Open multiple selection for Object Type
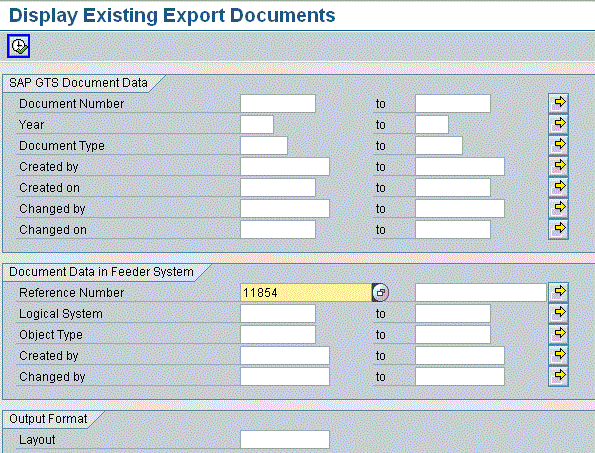 (558, 334)
